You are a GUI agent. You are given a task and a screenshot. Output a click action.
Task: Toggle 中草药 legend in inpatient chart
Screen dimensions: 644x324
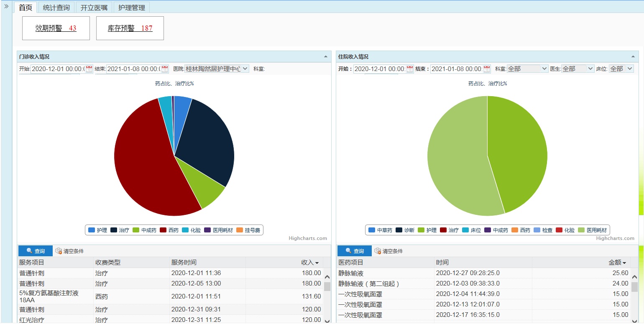[381, 230]
